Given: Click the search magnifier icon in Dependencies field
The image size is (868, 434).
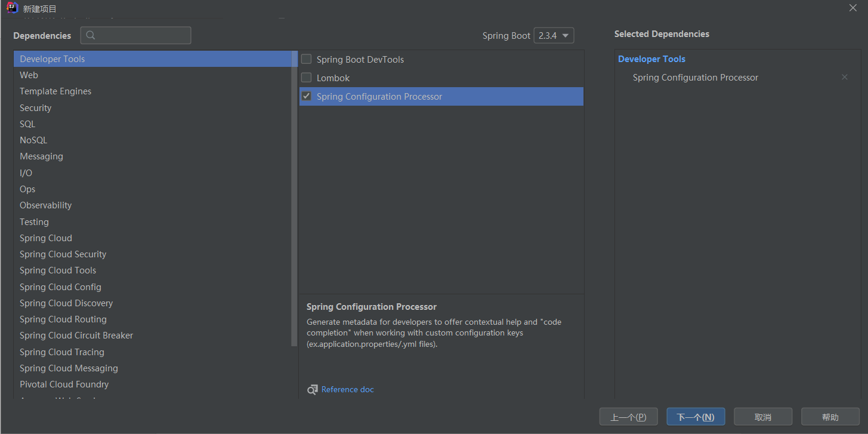Looking at the screenshot, I should 91,35.
